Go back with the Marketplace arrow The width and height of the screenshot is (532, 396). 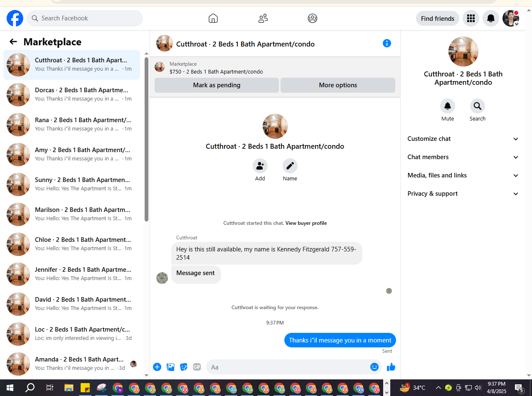coord(13,42)
